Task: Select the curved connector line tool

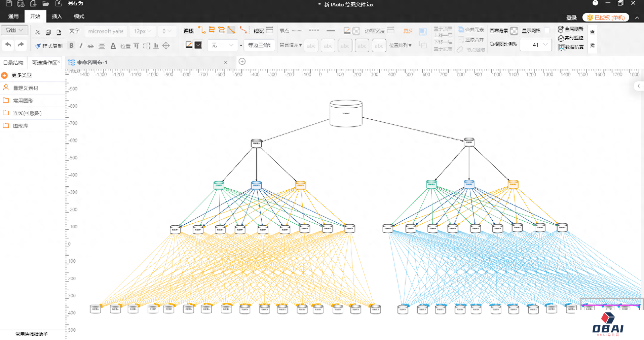Action: [243, 30]
